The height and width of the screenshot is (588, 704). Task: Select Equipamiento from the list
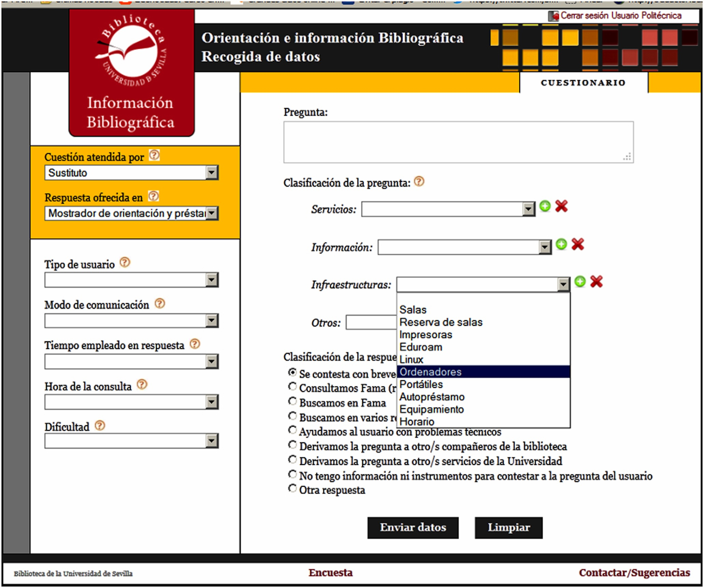click(484, 409)
